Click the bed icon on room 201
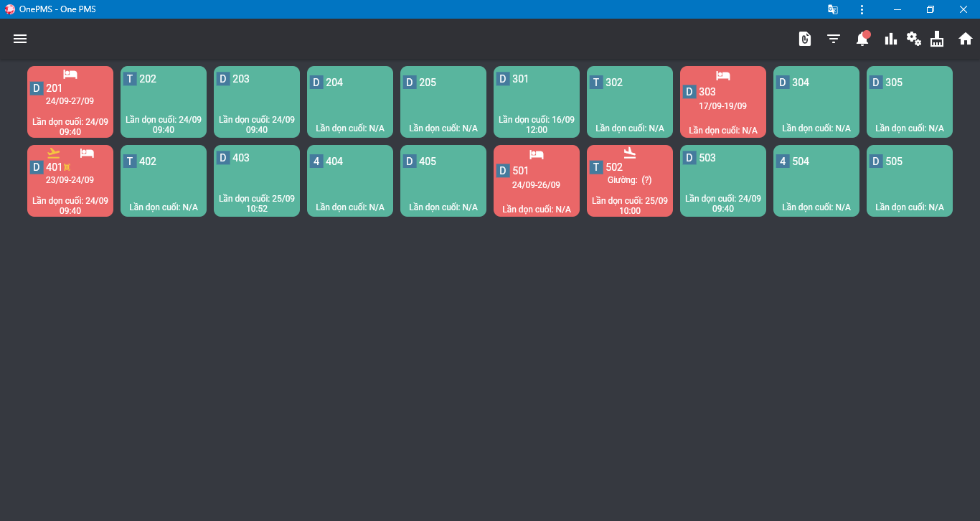The width and height of the screenshot is (980, 521). (70, 75)
